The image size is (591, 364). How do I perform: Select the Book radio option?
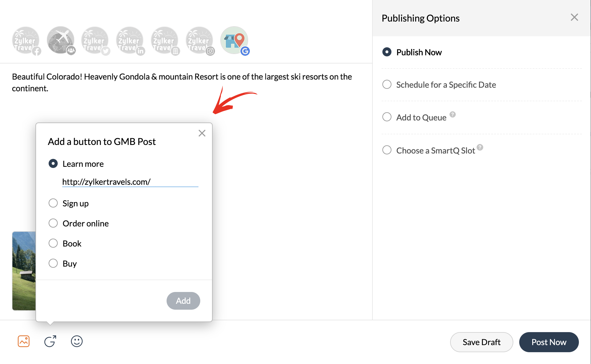[x=53, y=243]
